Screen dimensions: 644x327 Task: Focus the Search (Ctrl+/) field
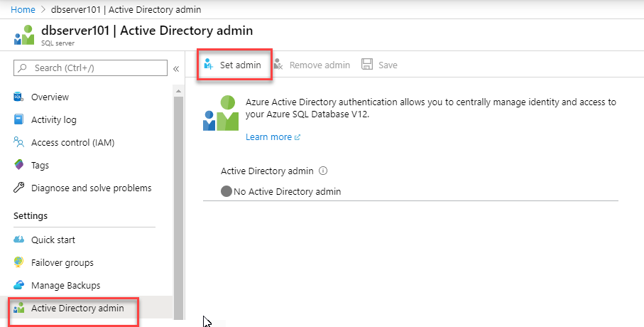90,68
